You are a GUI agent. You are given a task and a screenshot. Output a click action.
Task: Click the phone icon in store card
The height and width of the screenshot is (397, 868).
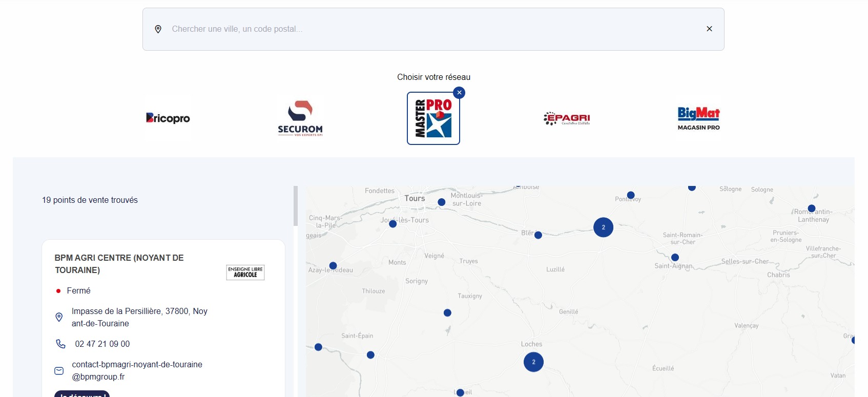coord(60,344)
